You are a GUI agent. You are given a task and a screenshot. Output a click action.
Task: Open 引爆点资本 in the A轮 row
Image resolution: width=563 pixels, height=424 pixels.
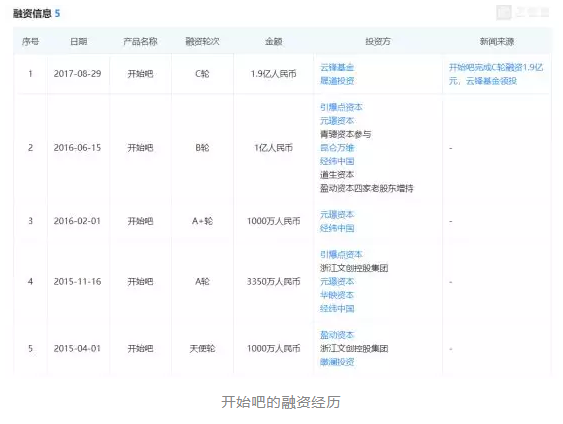point(341,255)
